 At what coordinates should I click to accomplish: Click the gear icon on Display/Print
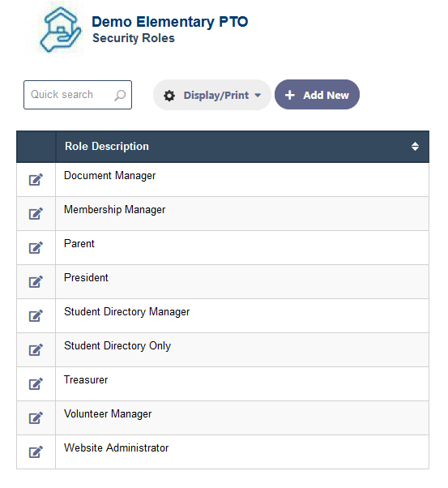pyautogui.click(x=169, y=96)
